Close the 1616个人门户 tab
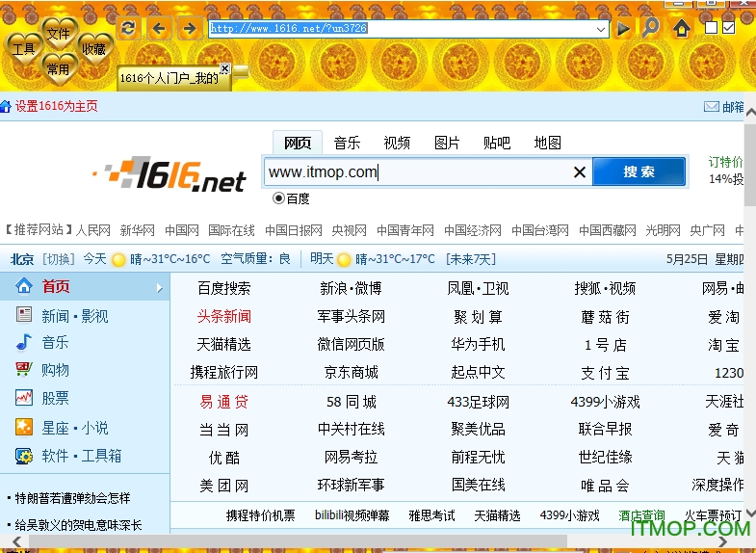 click(224, 68)
